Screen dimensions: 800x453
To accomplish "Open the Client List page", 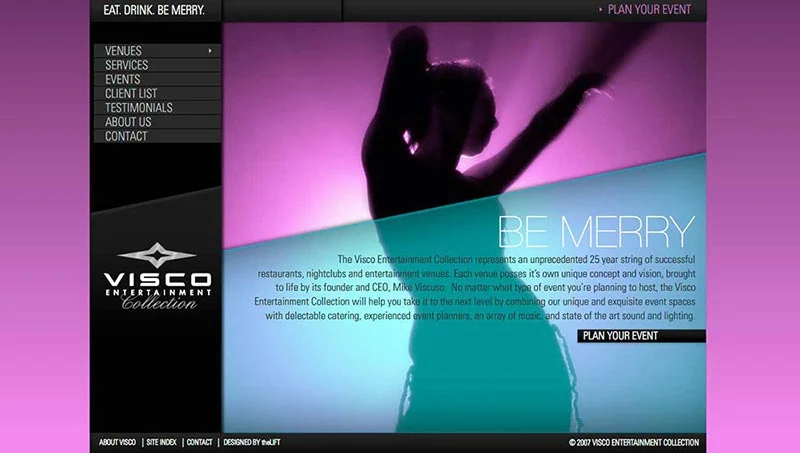I will click(x=157, y=93).
